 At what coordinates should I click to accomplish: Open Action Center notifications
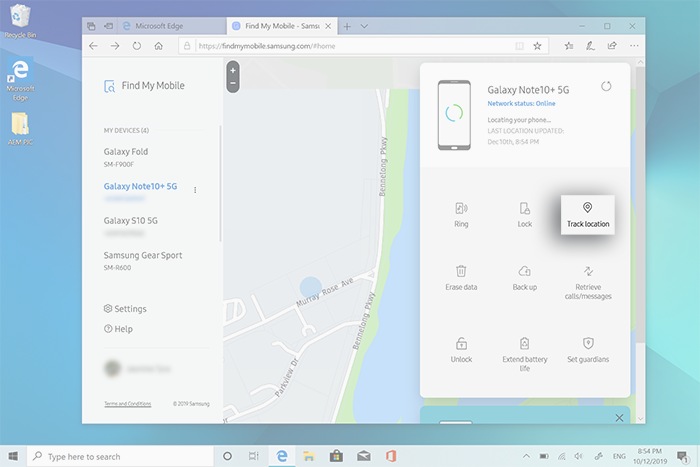(x=682, y=456)
